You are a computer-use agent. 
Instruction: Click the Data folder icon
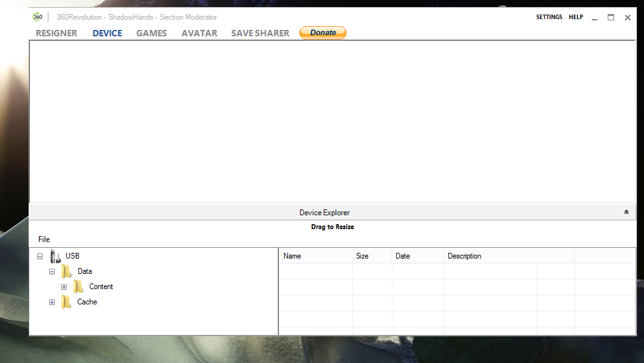(66, 271)
